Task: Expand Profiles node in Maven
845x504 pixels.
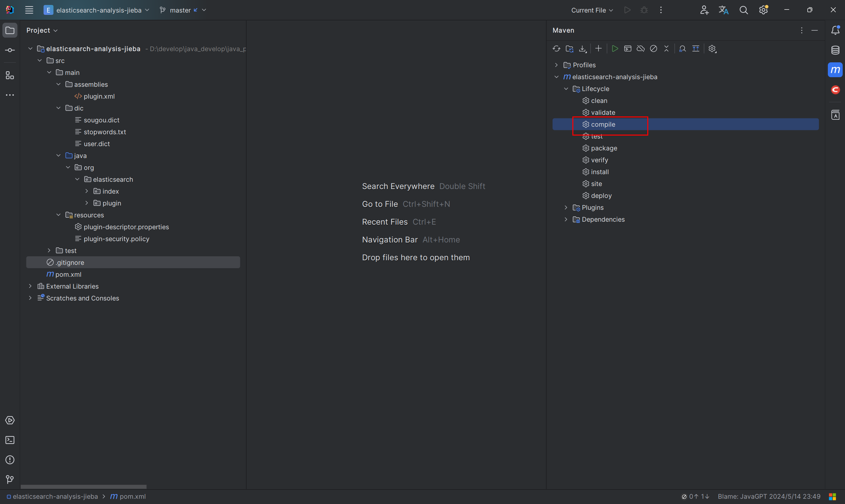Action: coord(556,65)
